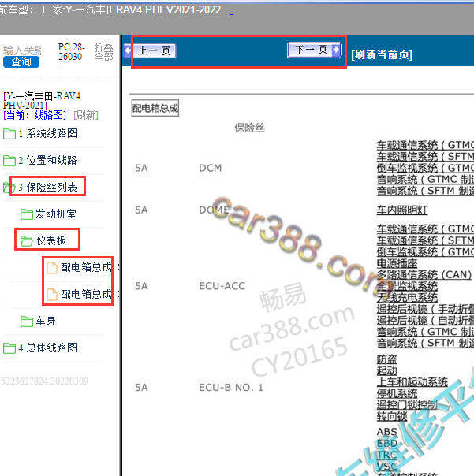This screenshot has height=476, width=474.
Task: Open the 上车和起动系统 link
Action: (412, 382)
